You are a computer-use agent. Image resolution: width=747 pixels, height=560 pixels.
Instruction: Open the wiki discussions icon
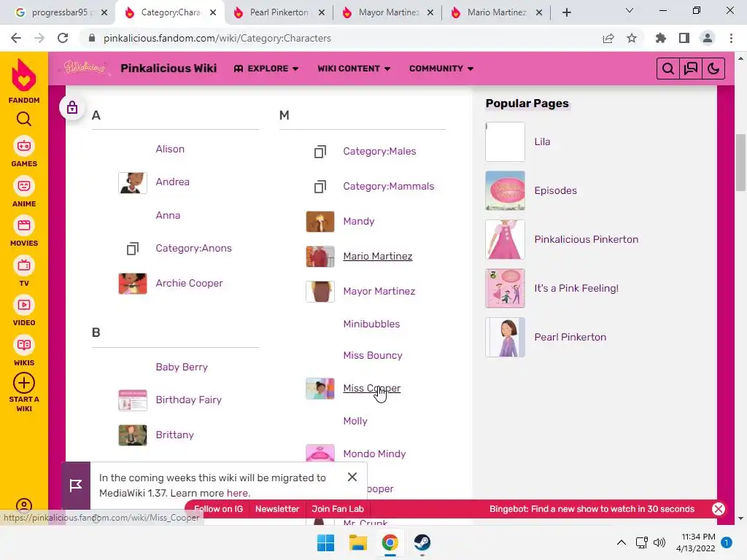(690, 69)
